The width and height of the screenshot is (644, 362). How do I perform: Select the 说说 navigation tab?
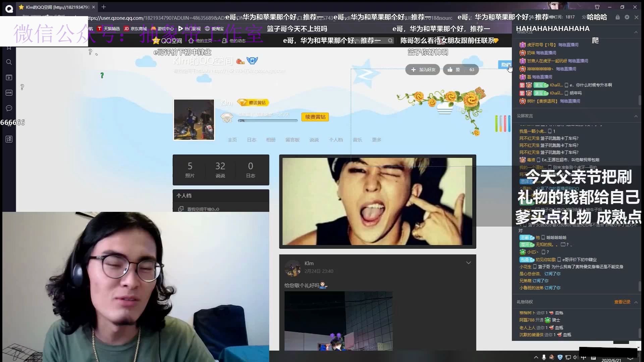click(x=314, y=140)
